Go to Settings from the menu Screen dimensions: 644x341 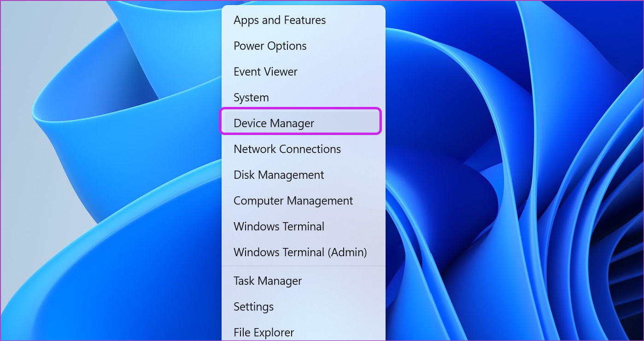click(303, 307)
